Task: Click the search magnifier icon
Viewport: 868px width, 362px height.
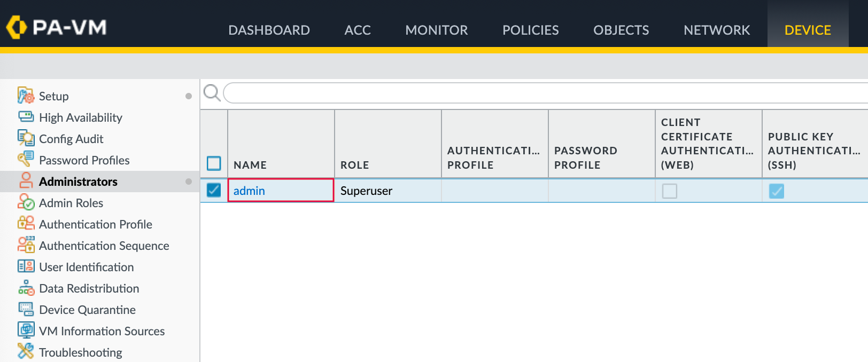Action: pyautogui.click(x=212, y=93)
